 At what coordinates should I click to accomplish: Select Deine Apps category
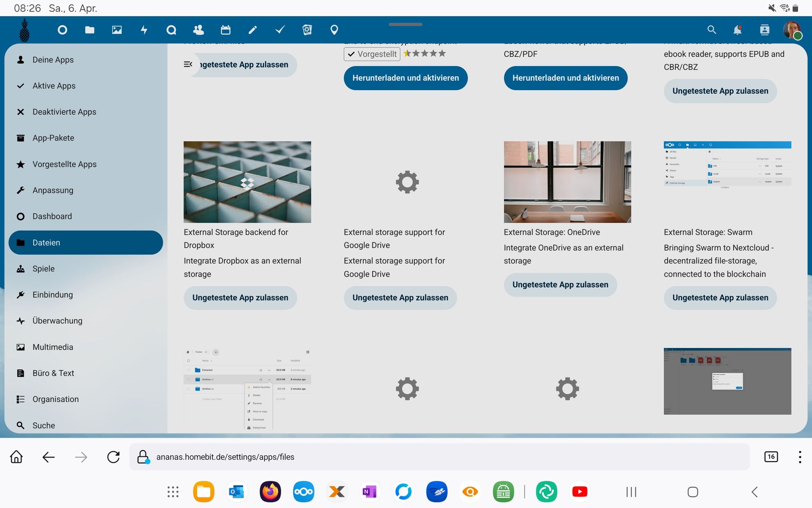86,60
